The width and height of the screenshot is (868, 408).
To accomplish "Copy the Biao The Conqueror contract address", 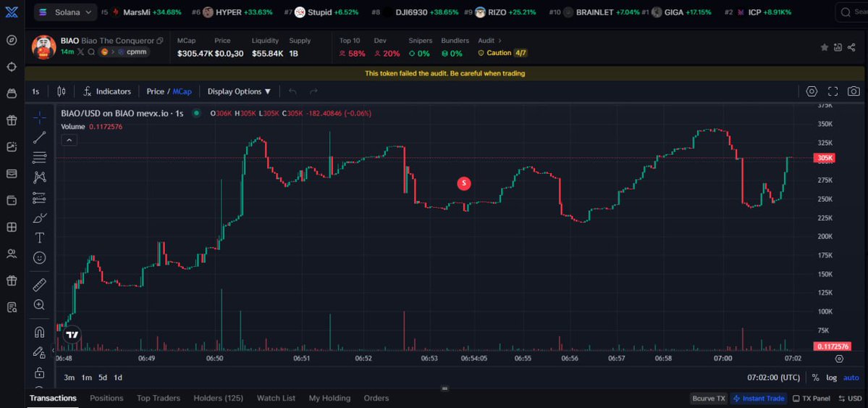I will pyautogui.click(x=160, y=41).
